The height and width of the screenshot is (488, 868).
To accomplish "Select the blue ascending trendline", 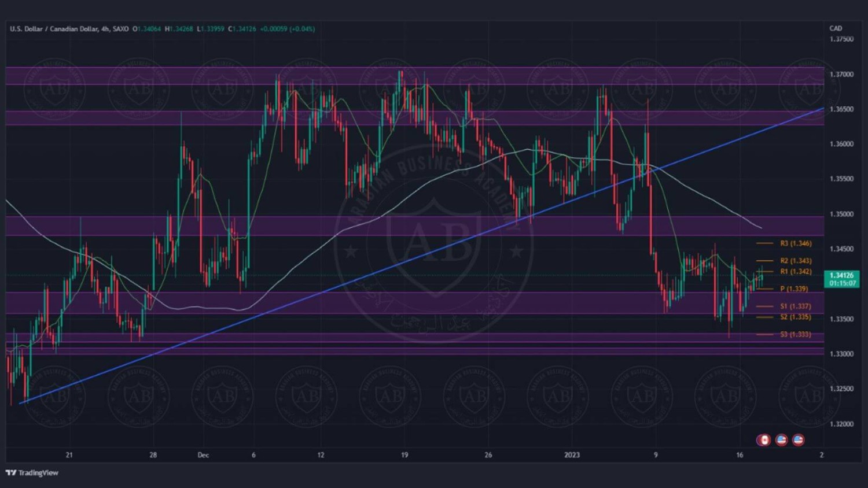I will pos(421,256).
